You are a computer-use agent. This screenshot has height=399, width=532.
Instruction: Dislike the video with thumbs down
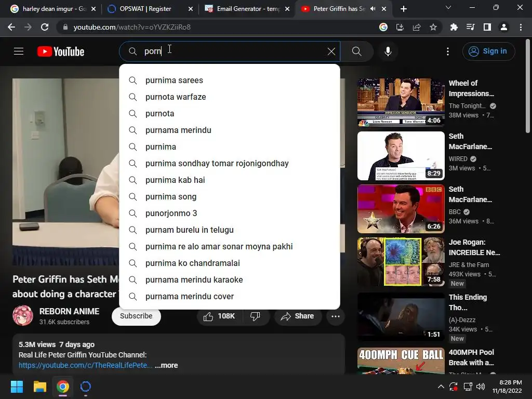click(255, 316)
